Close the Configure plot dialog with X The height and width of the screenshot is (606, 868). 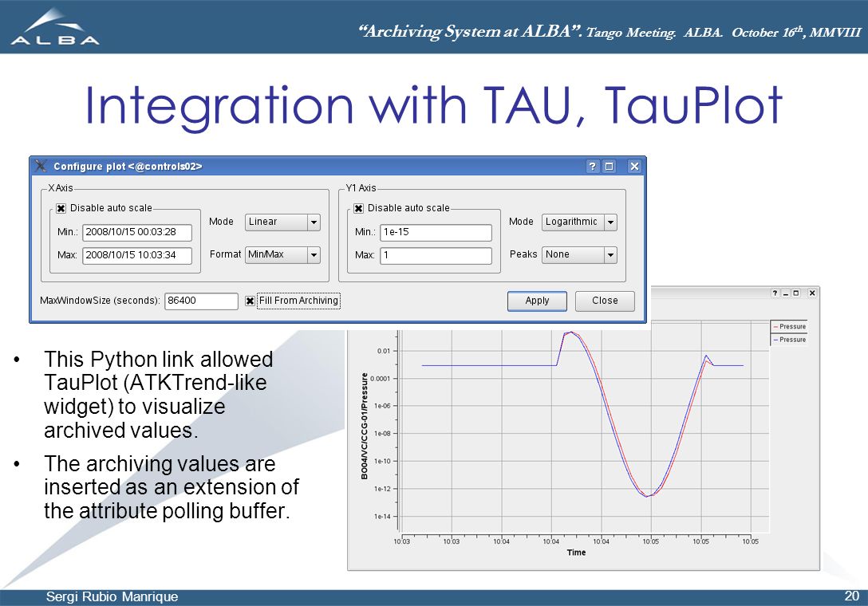pyautogui.click(x=634, y=166)
